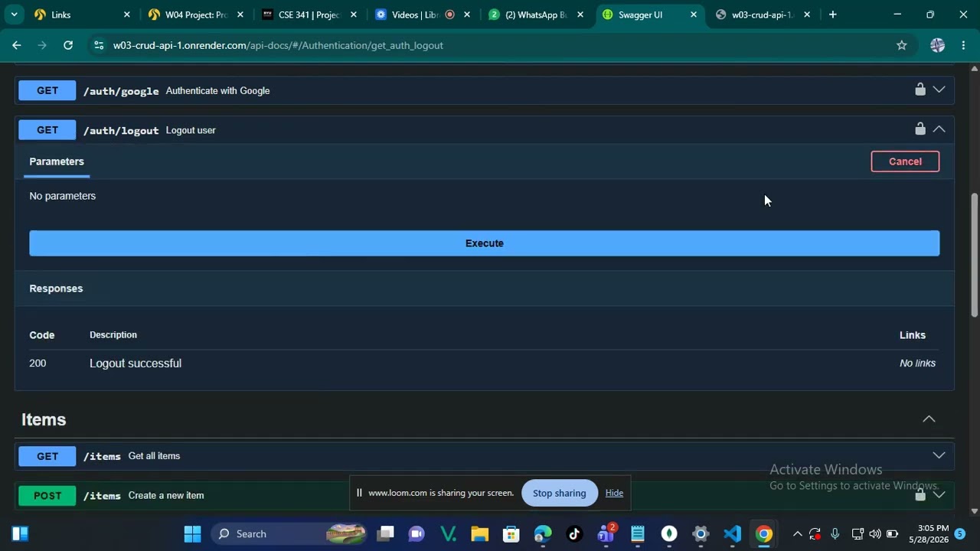The width and height of the screenshot is (980, 551).
Task: Click the microphone icon in system tray
Action: pos(835,533)
